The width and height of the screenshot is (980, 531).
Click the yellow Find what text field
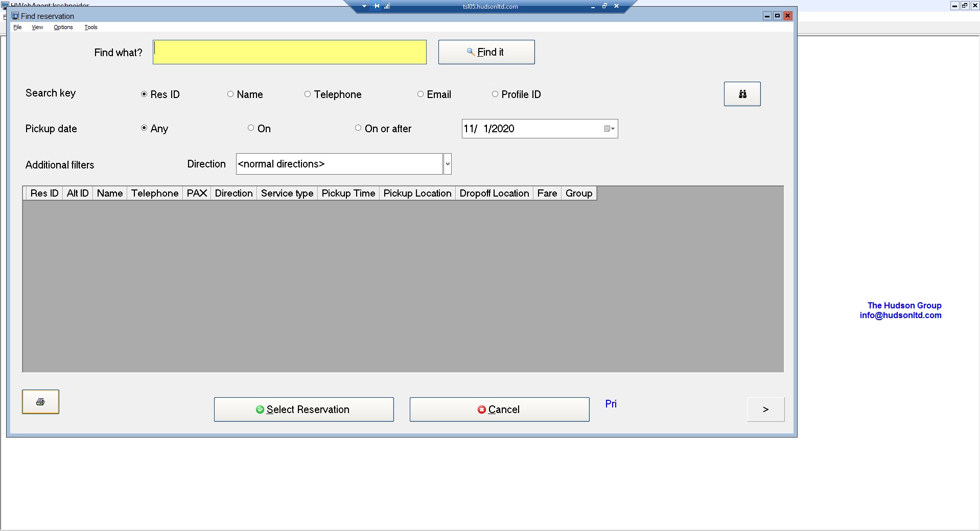coord(289,52)
